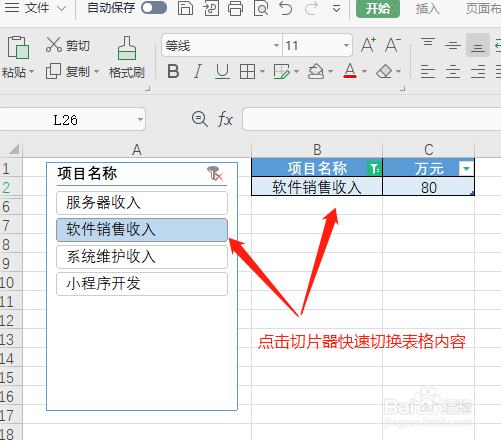Viewport: 501px width, 440px height.
Task: Toggle bold formatting
Action: [173, 71]
